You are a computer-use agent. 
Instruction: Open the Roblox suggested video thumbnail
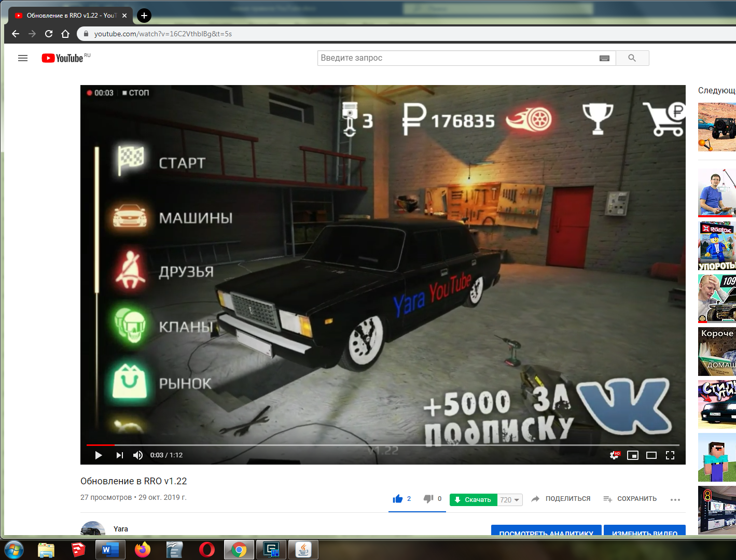pyautogui.click(x=717, y=246)
